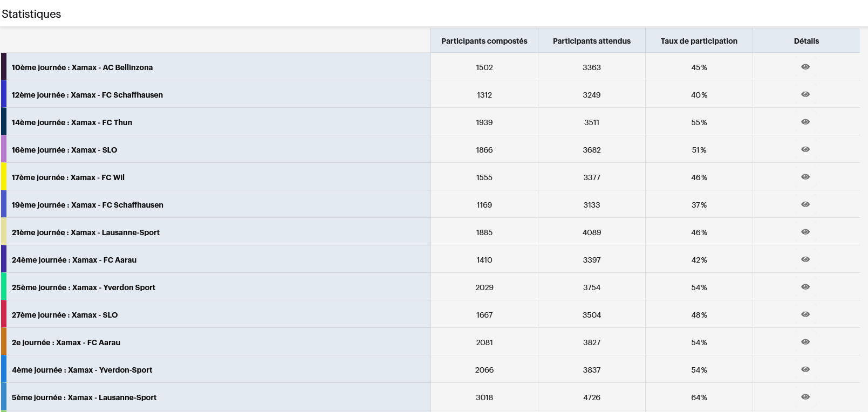Image resolution: width=868 pixels, height=412 pixels.
Task: Click the 48% participation rate cell
Action: [x=699, y=315]
